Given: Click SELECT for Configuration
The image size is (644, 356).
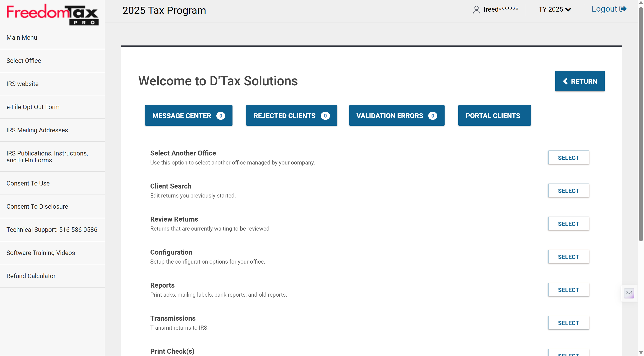Looking at the screenshot, I should click(x=568, y=256).
